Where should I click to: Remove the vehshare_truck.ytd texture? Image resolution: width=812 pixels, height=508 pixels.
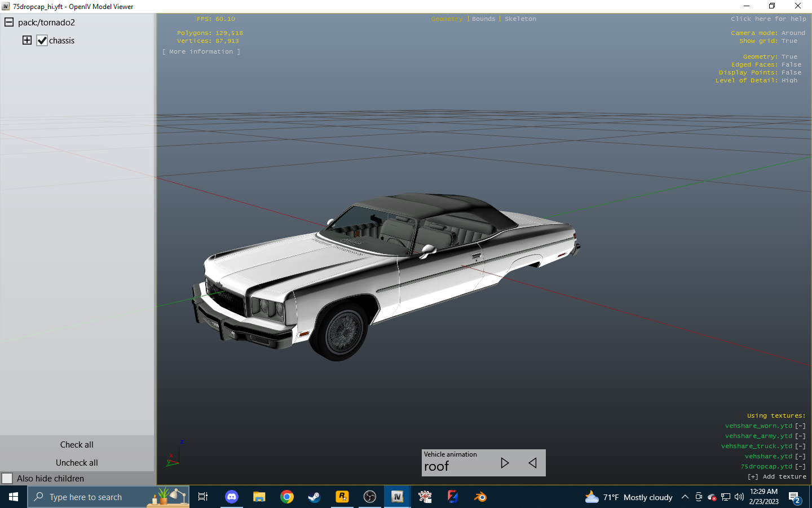pos(800,446)
